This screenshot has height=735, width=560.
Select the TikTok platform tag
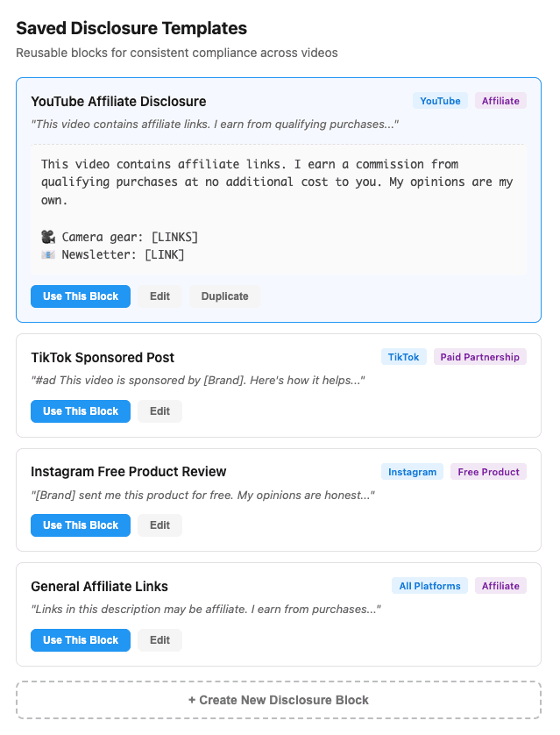coord(403,356)
